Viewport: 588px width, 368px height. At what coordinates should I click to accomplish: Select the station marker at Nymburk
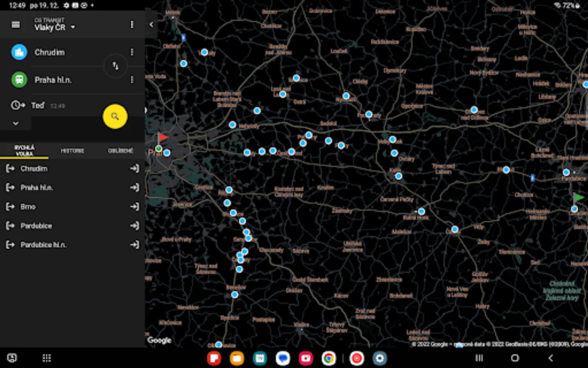click(346, 96)
